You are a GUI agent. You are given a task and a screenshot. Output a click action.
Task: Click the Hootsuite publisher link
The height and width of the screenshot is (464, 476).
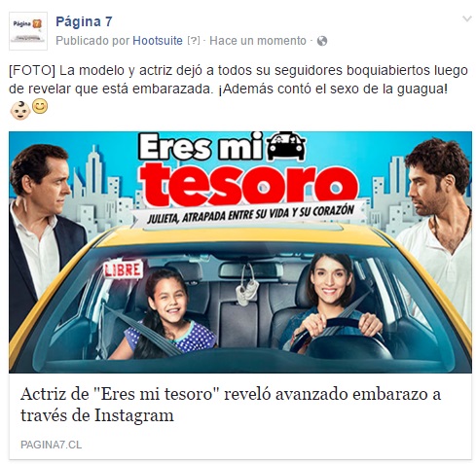(158, 41)
